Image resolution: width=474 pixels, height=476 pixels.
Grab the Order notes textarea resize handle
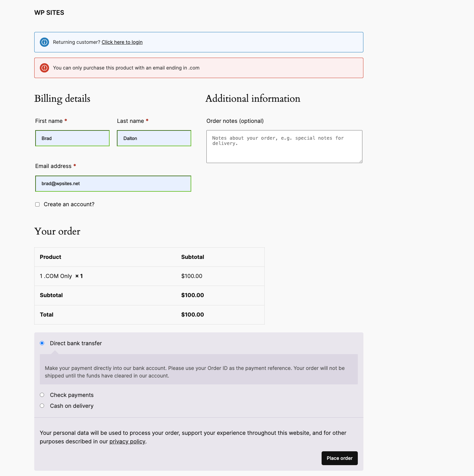coord(360,161)
